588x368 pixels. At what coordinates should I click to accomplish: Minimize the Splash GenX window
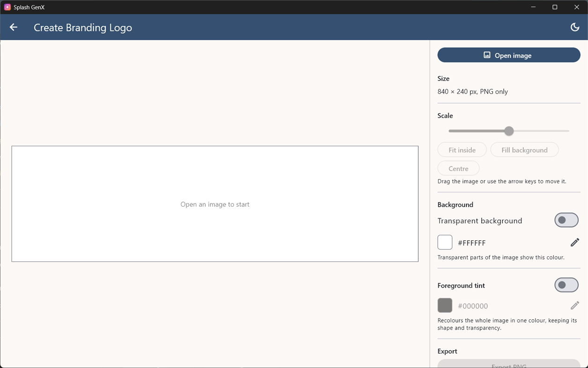534,7
